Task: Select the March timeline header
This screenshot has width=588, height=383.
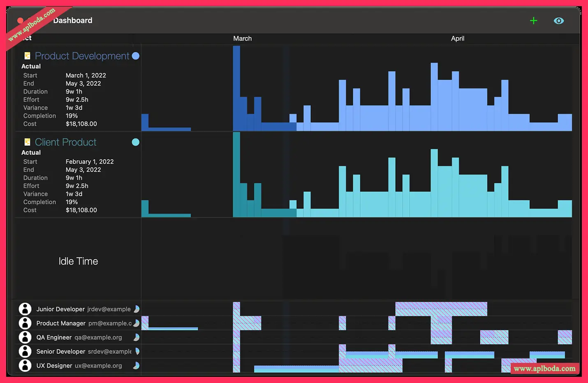Action: coord(243,38)
